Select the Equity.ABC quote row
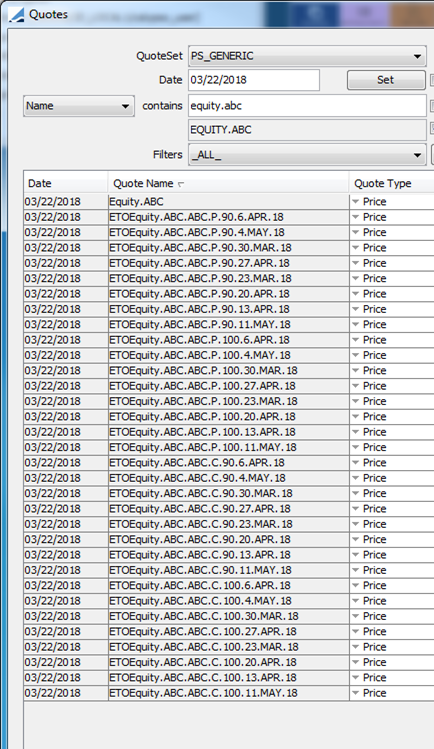The image size is (434, 749). click(229, 202)
